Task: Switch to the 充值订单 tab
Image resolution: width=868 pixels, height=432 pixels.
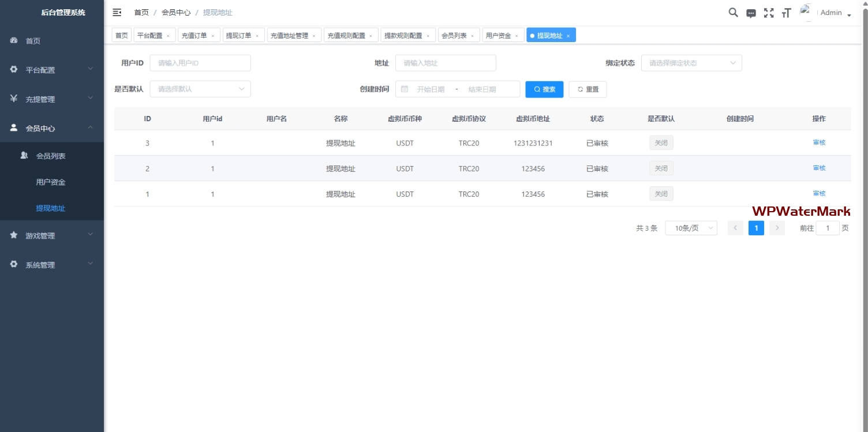Action: tap(194, 36)
